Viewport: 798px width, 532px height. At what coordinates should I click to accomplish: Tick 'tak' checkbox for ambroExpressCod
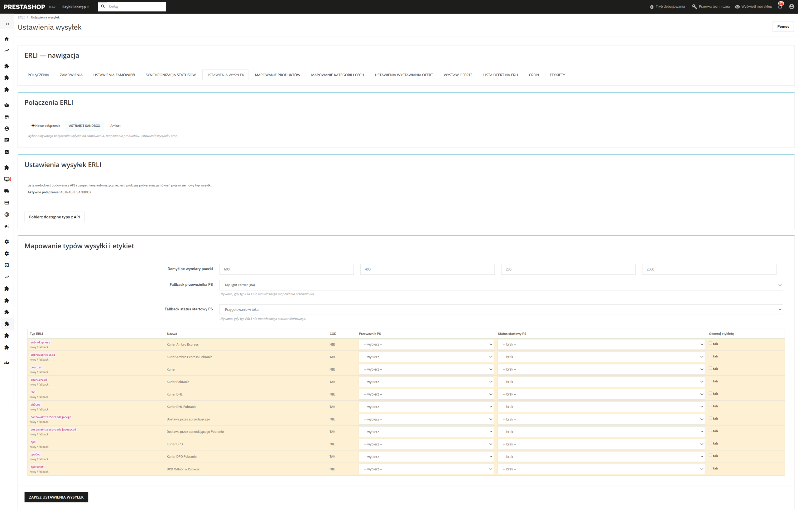pyautogui.click(x=710, y=356)
